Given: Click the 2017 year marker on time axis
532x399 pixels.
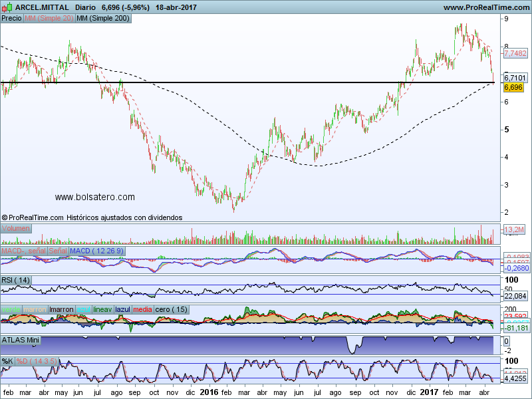Looking at the screenshot, I should (x=429, y=393).
